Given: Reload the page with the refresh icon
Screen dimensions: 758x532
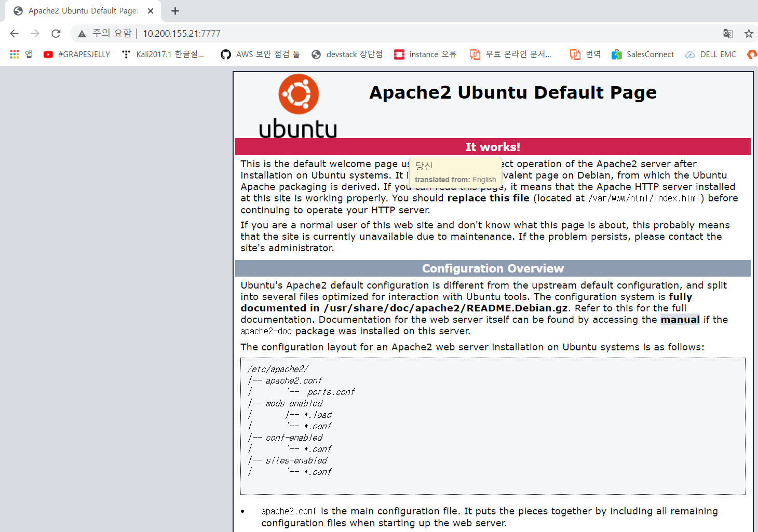Looking at the screenshot, I should pos(56,34).
